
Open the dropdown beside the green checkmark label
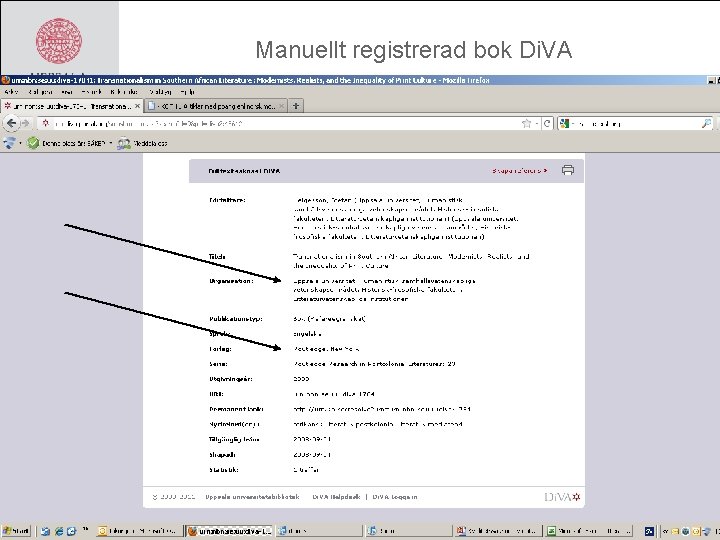click(111, 143)
